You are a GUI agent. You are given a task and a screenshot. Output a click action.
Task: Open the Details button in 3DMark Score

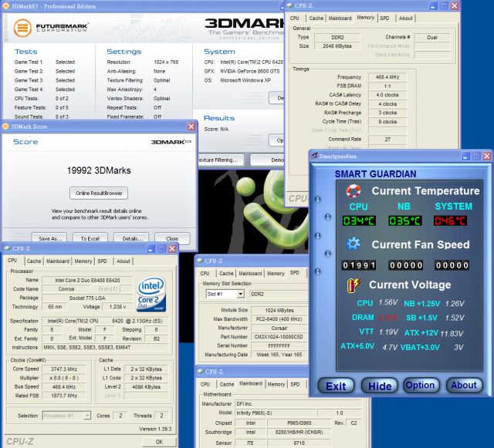131,238
